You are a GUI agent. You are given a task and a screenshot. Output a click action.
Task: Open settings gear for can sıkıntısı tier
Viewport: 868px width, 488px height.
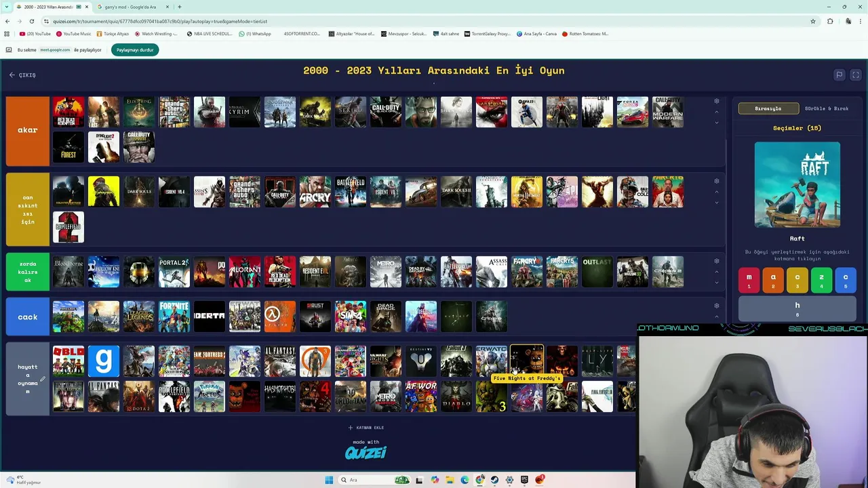[x=717, y=181]
